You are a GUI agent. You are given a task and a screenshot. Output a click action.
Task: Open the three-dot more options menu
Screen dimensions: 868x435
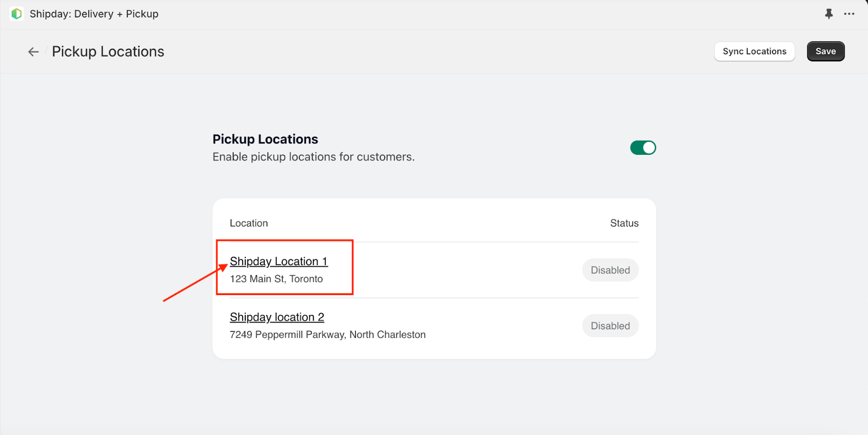click(849, 14)
